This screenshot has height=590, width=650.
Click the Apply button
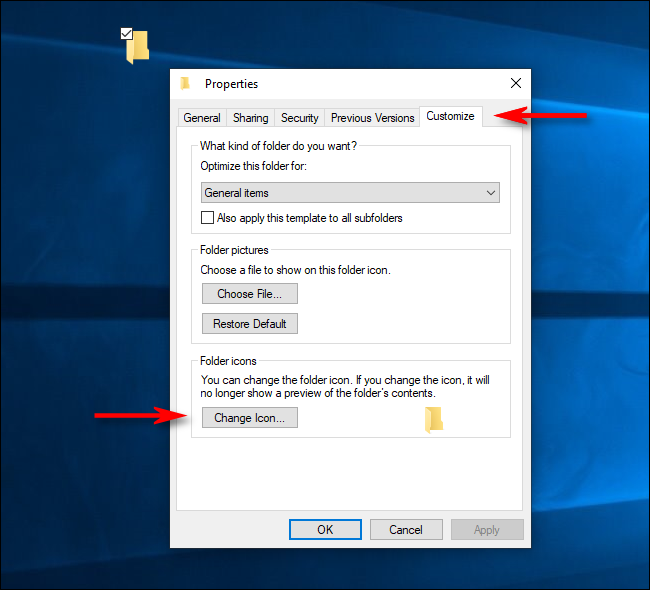[487, 529]
